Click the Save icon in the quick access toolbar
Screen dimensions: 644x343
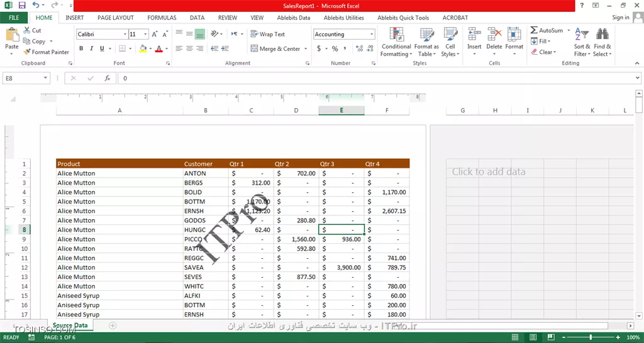(x=22, y=5)
